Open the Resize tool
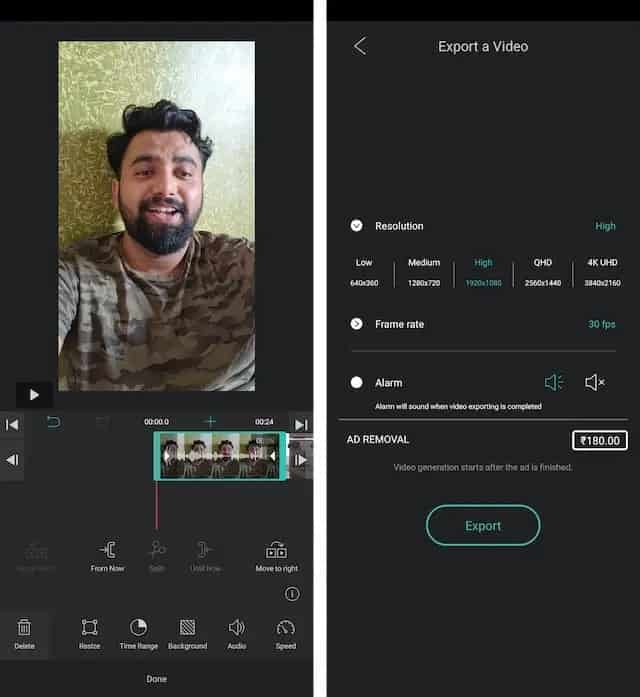 [89, 633]
